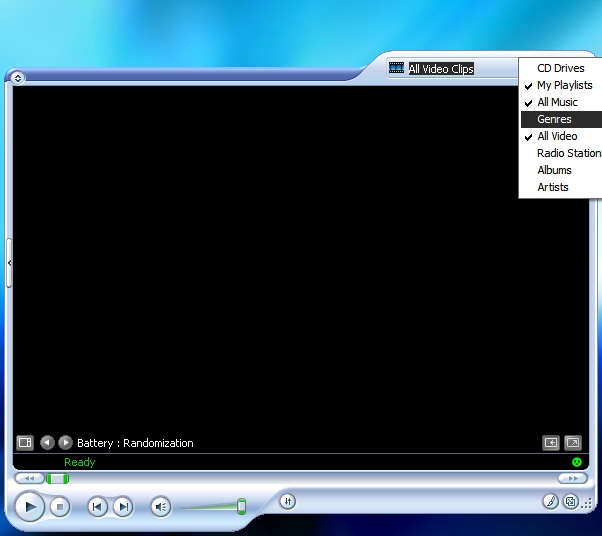Open the settings equalizer toggle button
Image resolution: width=602 pixels, height=536 pixels.
pyautogui.click(x=288, y=501)
